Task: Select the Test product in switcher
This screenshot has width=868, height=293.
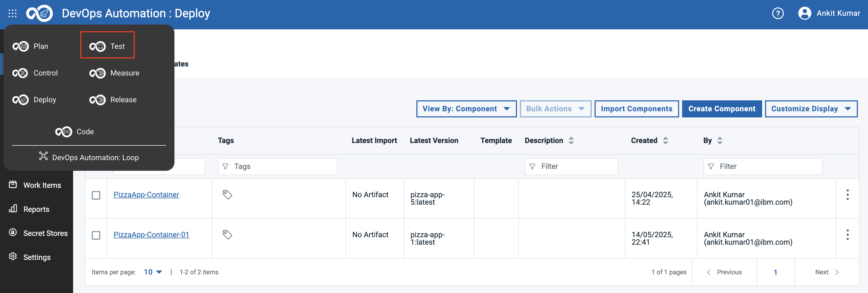Action: [x=107, y=46]
